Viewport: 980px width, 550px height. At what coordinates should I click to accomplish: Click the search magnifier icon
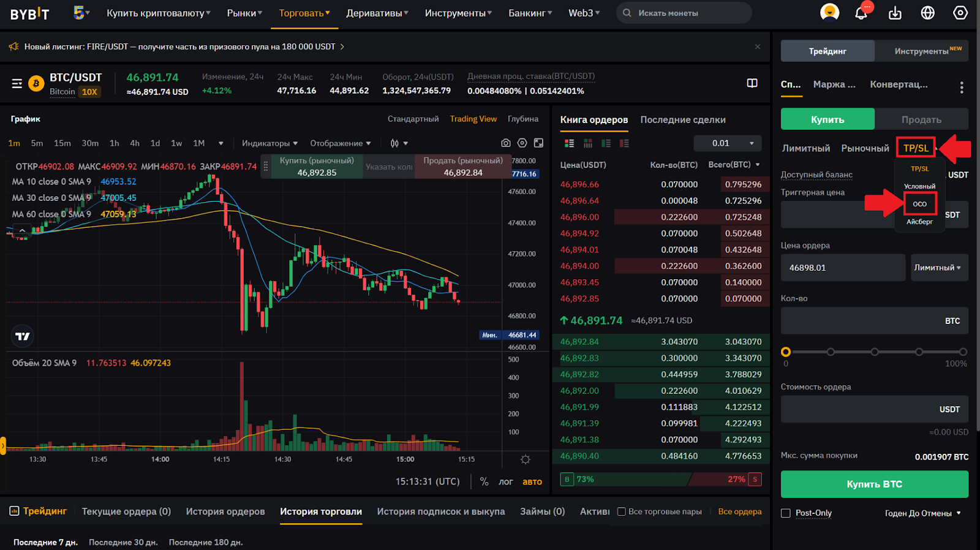(627, 13)
